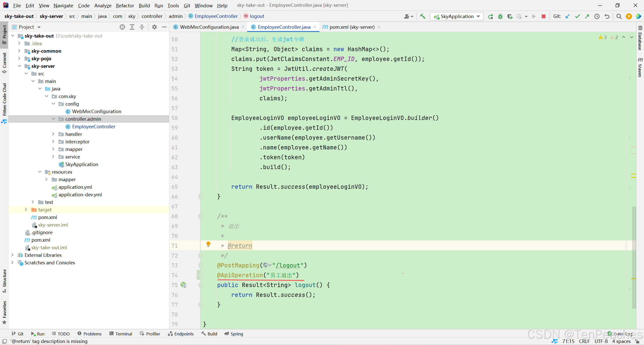The image size is (644, 345).
Task: Click the intention lightbulb on line 71
Action: [208, 244]
